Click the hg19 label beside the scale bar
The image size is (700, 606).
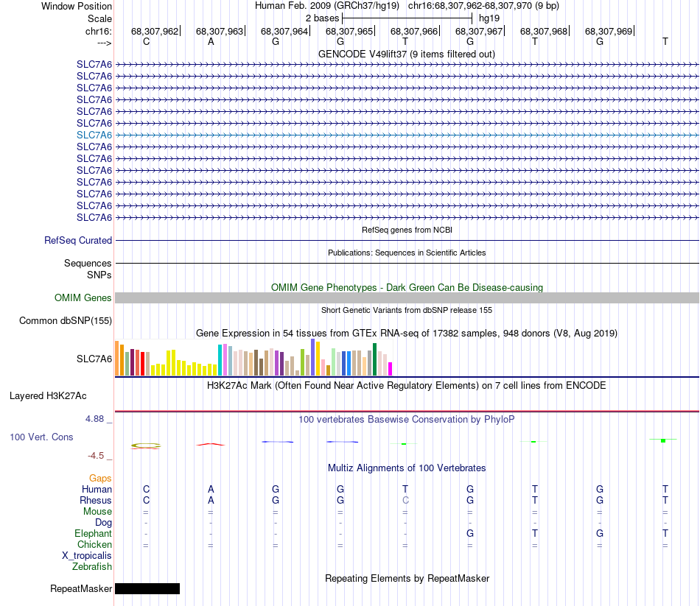pyautogui.click(x=489, y=18)
